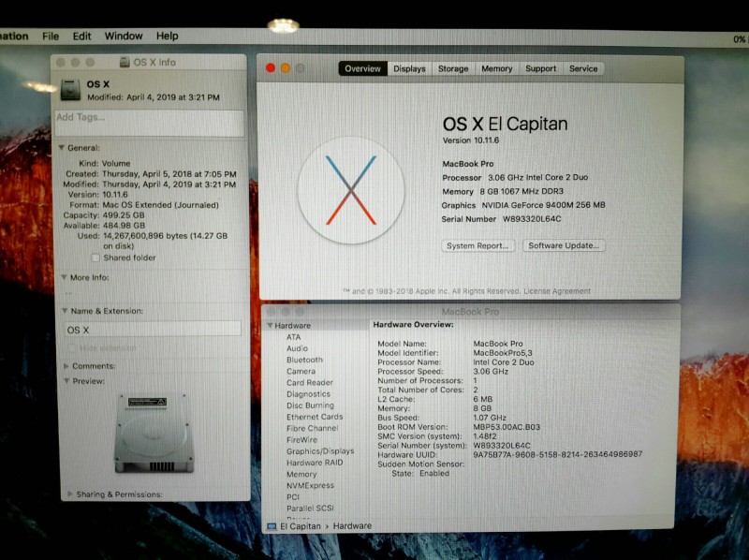
Task: Click the battery percentage in menu bar
Action: click(x=740, y=39)
